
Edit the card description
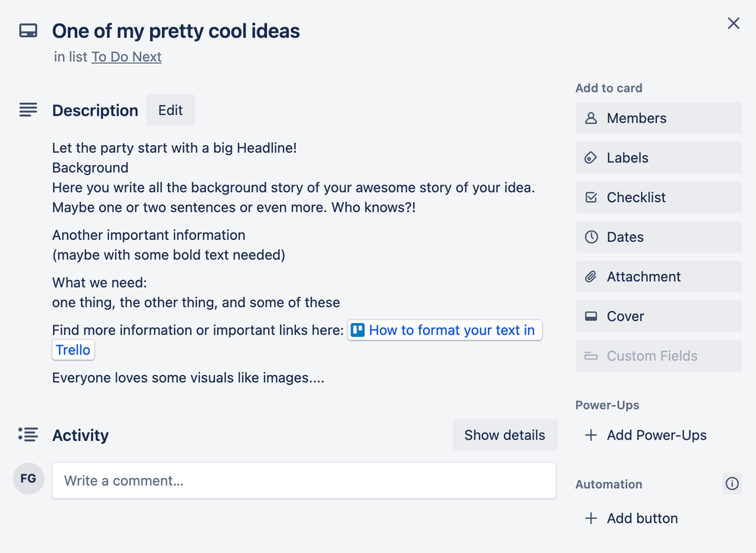(x=170, y=110)
